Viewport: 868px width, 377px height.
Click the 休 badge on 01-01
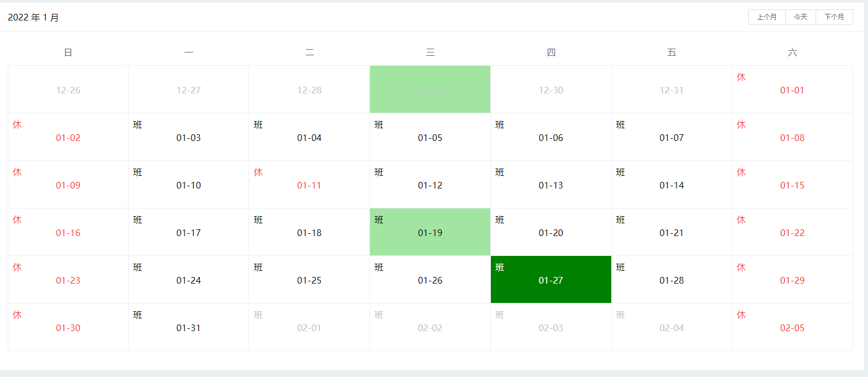pos(741,77)
